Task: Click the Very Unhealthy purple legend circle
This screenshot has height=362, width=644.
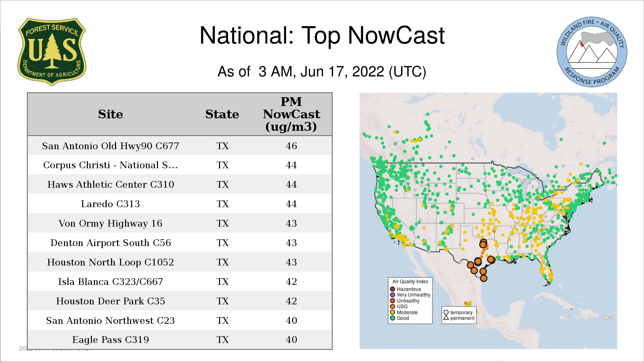Action: click(392, 295)
